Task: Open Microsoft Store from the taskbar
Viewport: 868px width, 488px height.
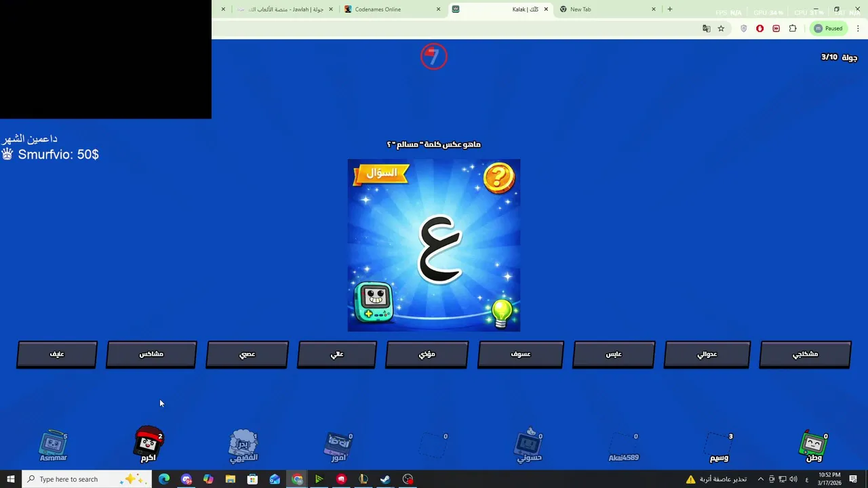Action: pyautogui.click(x=252, y=479)
